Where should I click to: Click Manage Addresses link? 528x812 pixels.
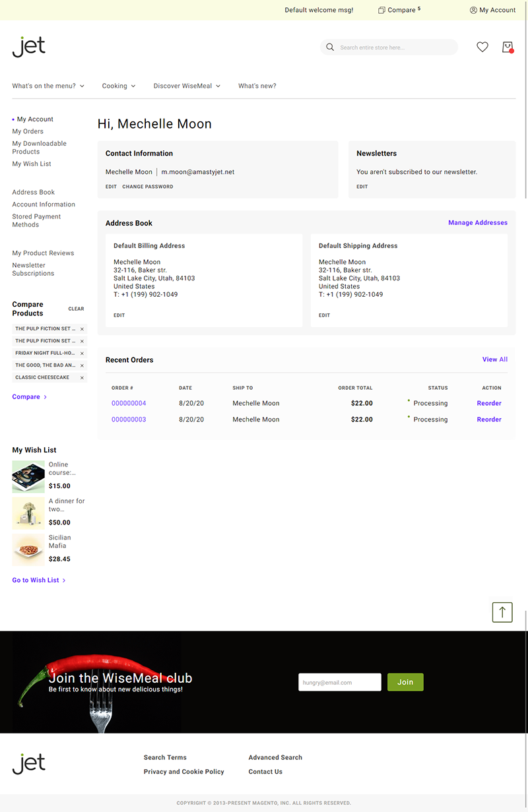pyautogui.click(x=478, y=223)
